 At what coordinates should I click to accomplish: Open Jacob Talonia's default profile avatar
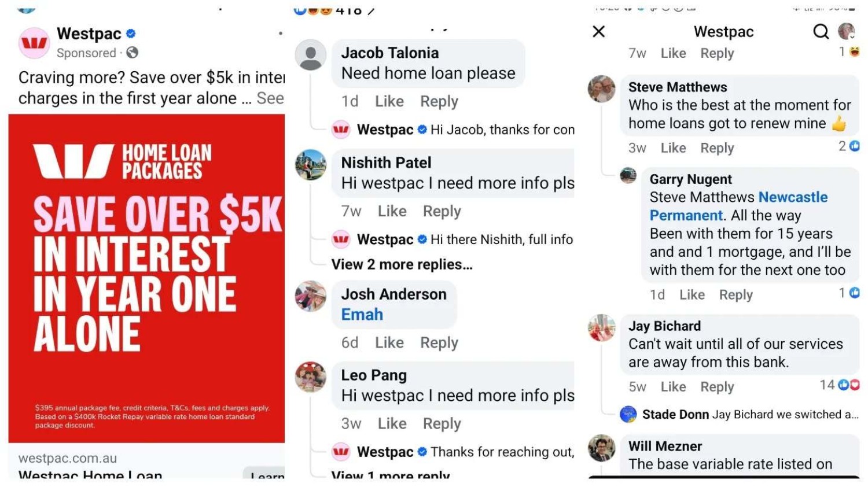click(x=311, y=55)
